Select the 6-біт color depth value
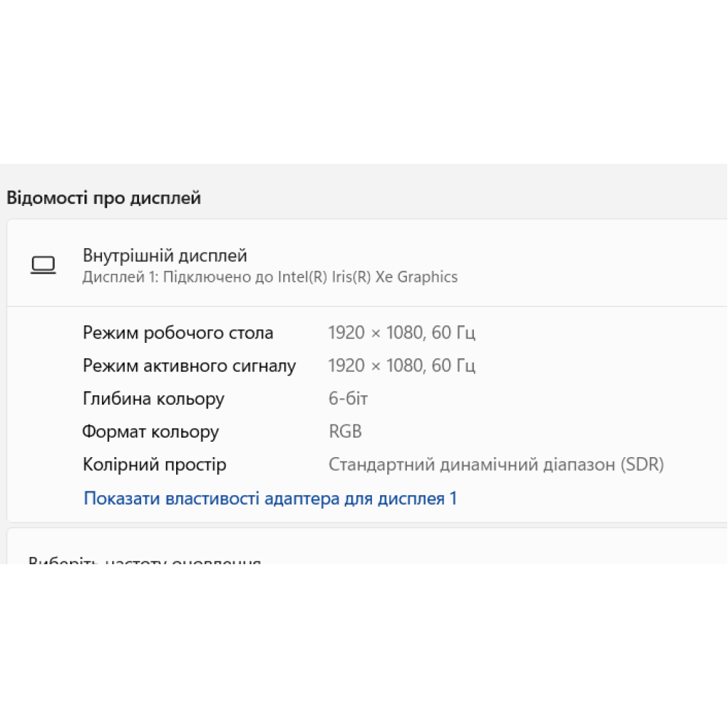This screenshot has width=728, height=728. (348, 399)
